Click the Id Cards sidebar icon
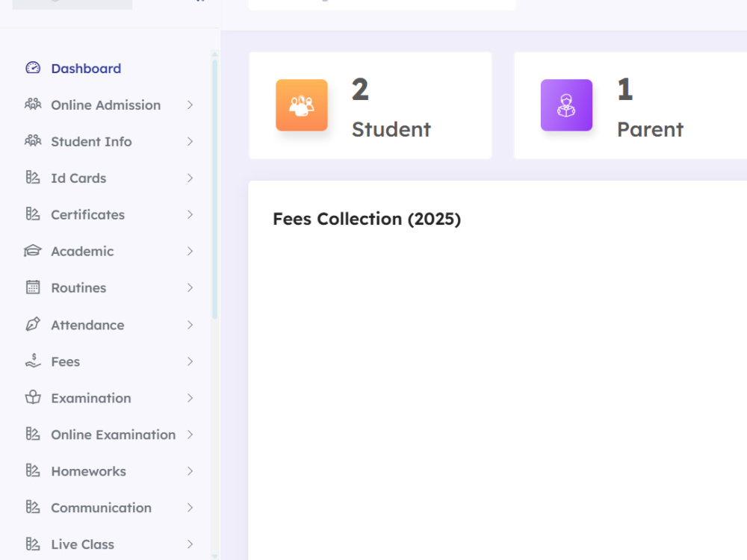The width and height of the screenshot is (747, 560). (x=33, y=178)
